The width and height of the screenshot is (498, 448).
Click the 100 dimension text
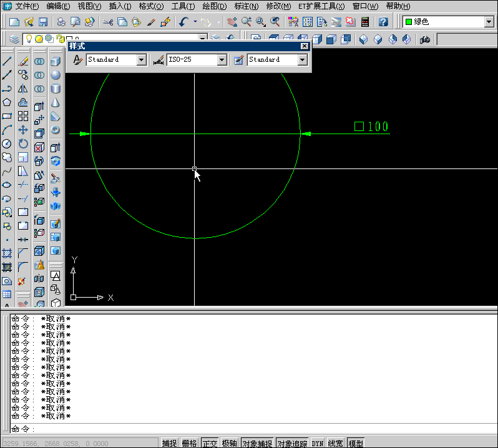[378, 127]
